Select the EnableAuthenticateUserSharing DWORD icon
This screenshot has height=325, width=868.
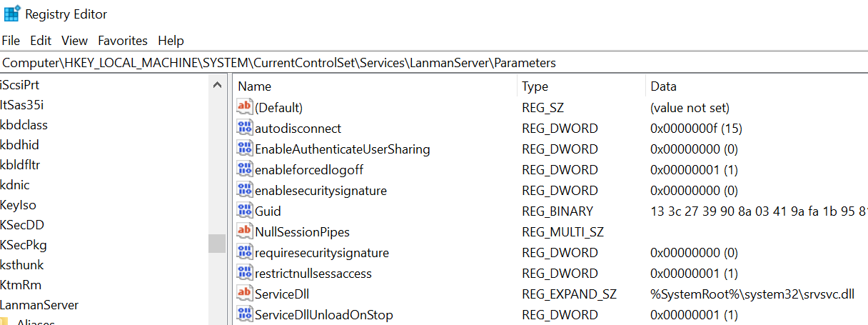click(x=245, y=149)
